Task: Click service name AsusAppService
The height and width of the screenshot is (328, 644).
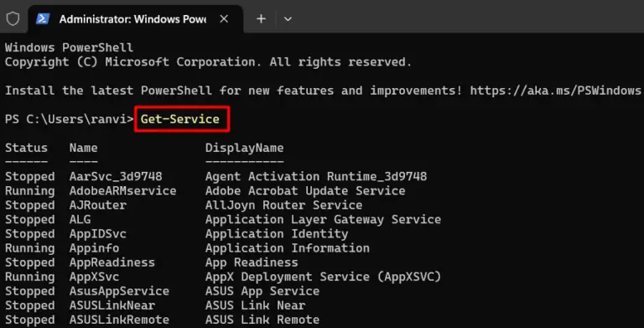Action: [x=119, y=291]
